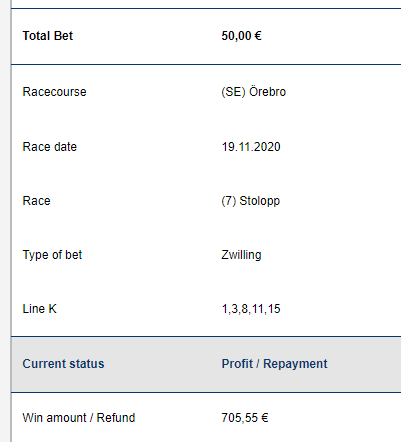Click the Profit / Repayment status text

click(275, 364)
